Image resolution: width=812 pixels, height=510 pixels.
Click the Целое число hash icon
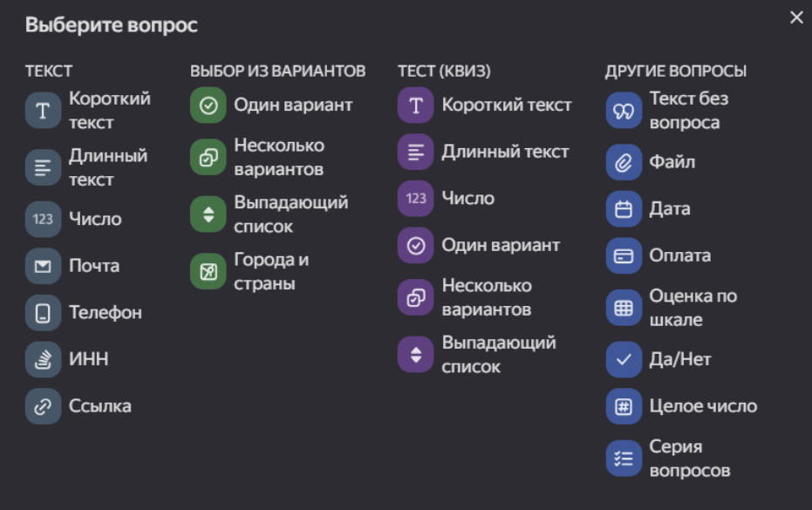pyautogui.click(x=624, y=406)
